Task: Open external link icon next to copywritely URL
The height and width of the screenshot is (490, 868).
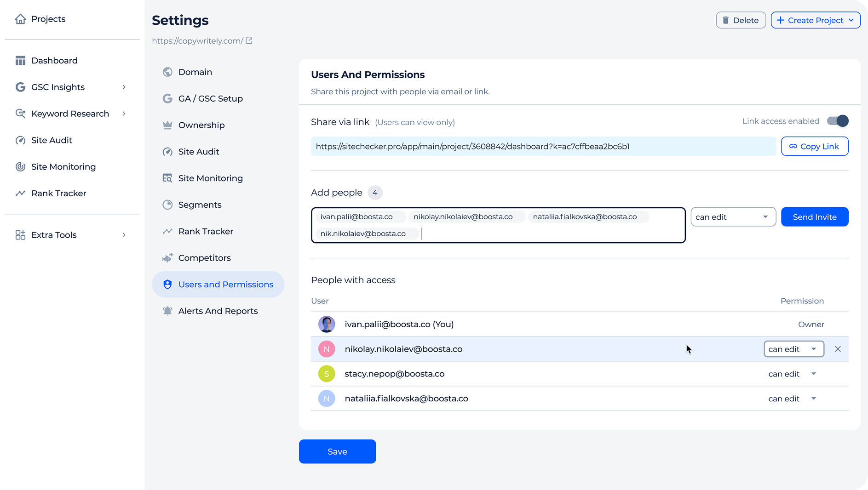Action: (x=249, y=41)
